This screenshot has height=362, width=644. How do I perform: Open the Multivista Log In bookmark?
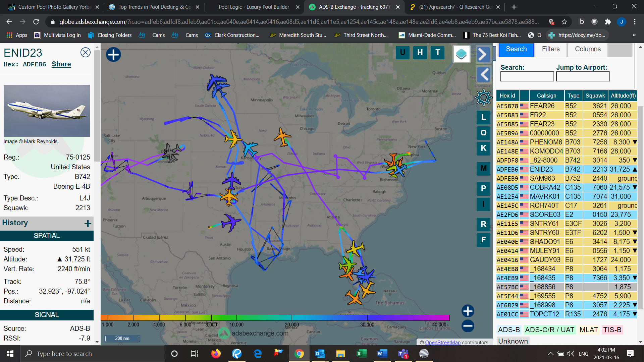58,35
